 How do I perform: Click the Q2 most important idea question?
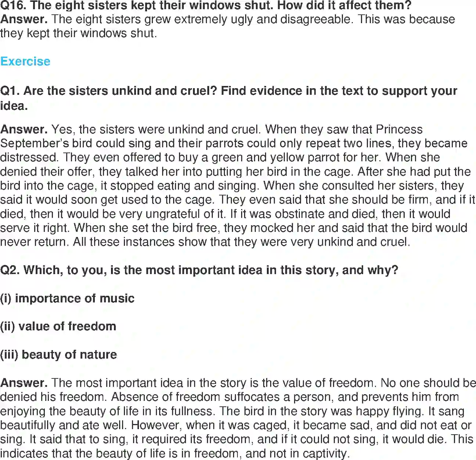[x=199, y=270]
